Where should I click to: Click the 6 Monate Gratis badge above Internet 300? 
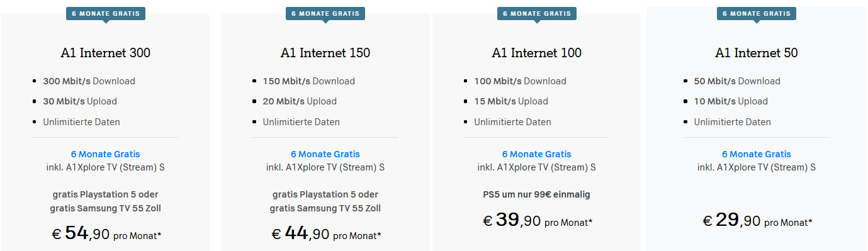click(105, 13)
